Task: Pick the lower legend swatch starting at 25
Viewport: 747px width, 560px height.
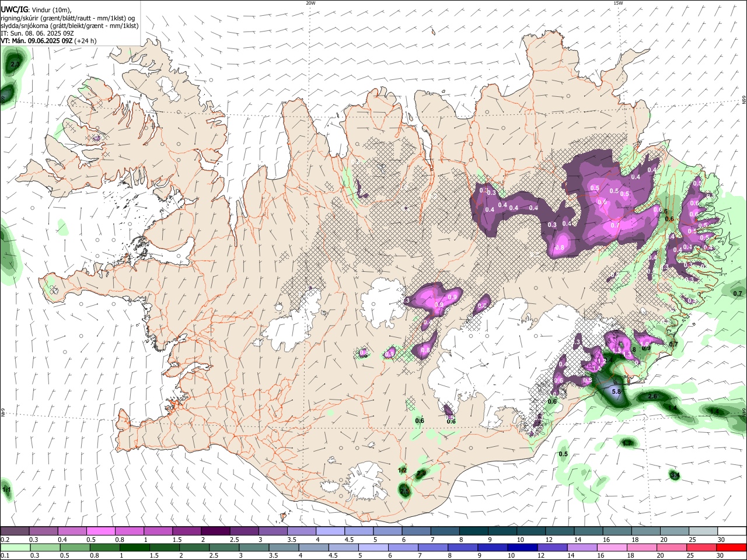Action: click(701, 547)
